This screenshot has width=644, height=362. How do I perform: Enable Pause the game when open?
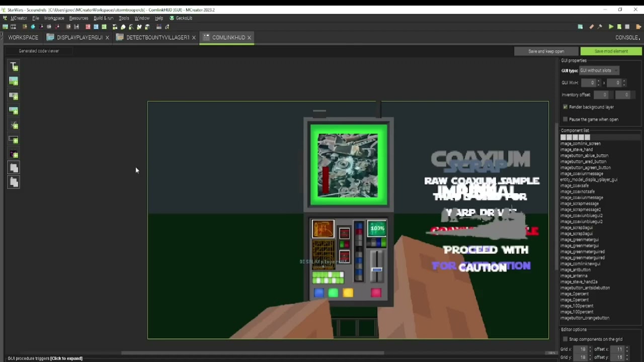point(565,119)
